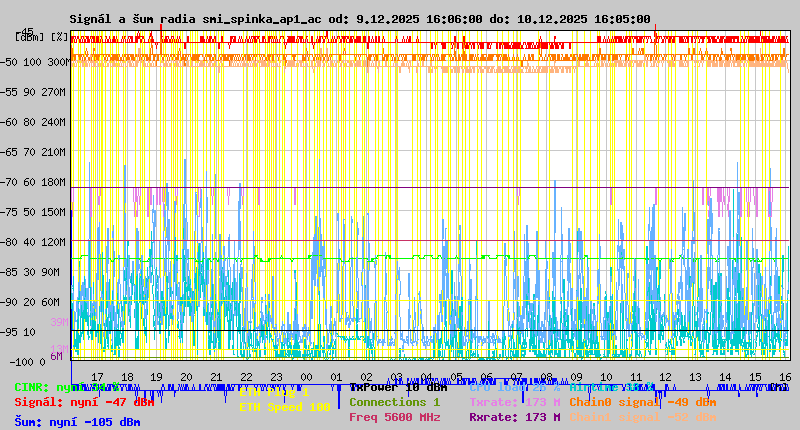Click the '12' hour tick label
The image size is (800, 430).
(x=665, y=377)
